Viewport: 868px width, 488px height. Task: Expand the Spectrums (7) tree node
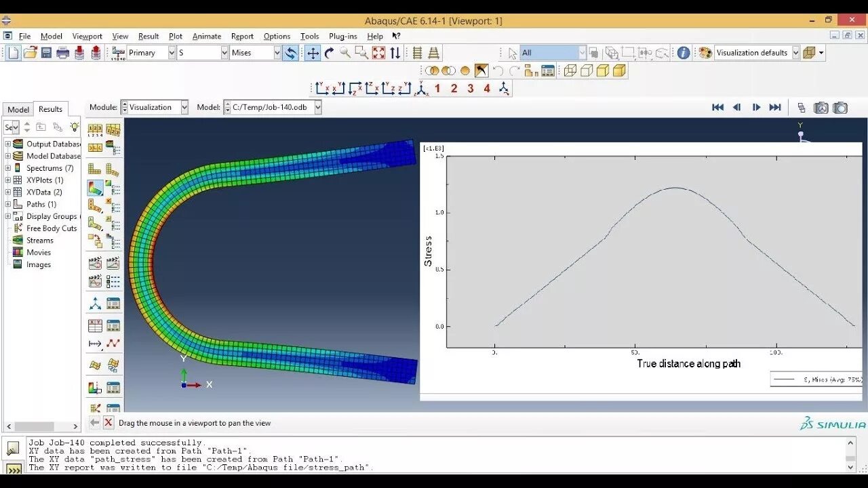click(x=8, y=168)
